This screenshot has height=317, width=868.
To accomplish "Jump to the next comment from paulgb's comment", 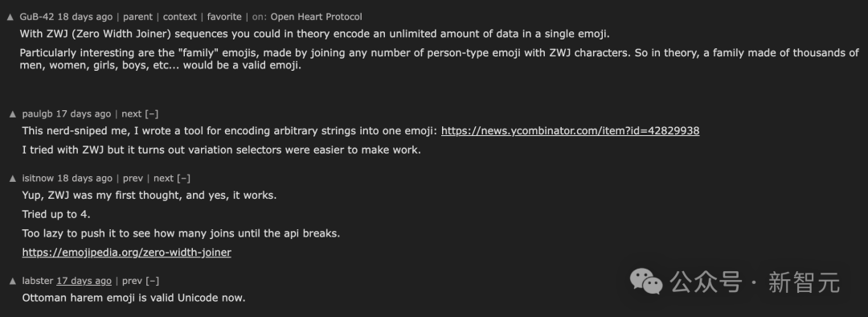I will (x=132, y=114).
